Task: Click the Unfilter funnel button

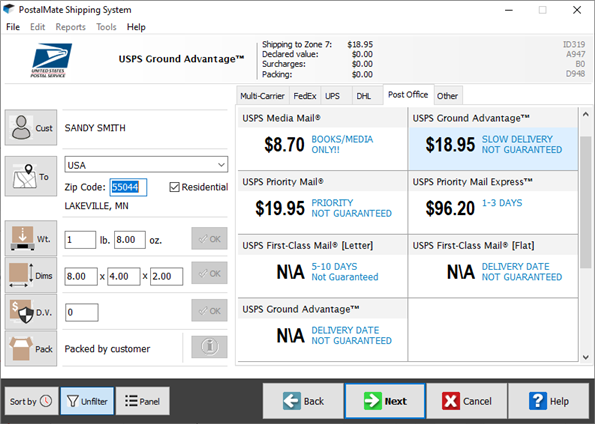Action: (87, 401)
